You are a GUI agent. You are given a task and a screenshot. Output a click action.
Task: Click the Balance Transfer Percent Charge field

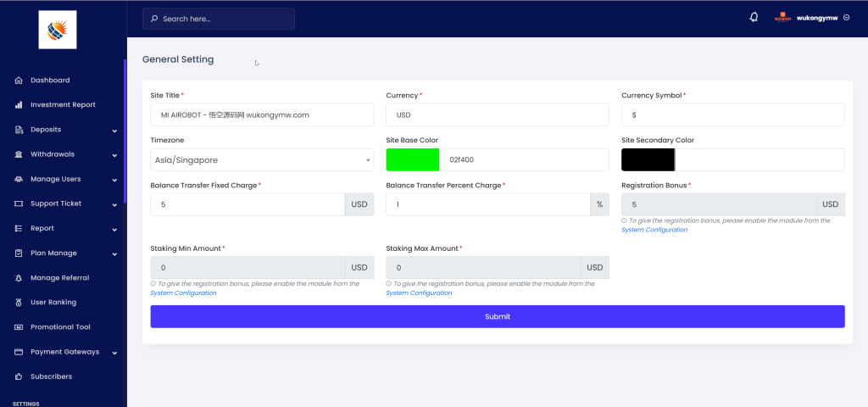[487, 204]
